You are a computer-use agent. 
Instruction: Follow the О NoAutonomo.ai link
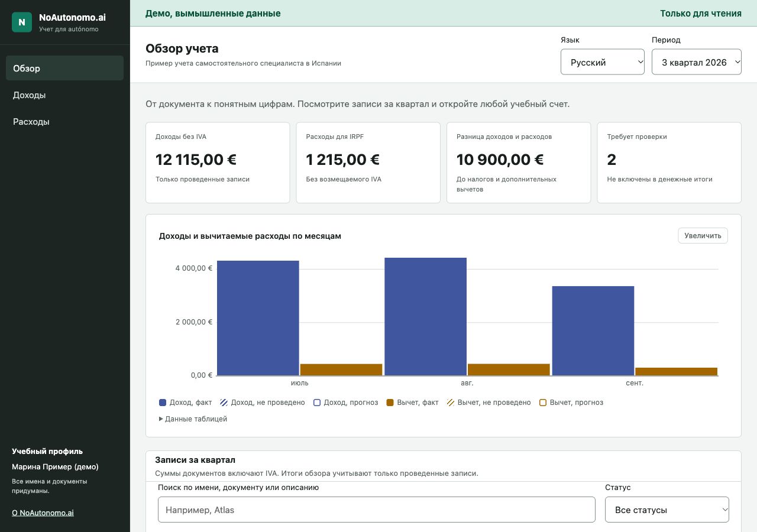pyautogui.click(x=43, y=512)
